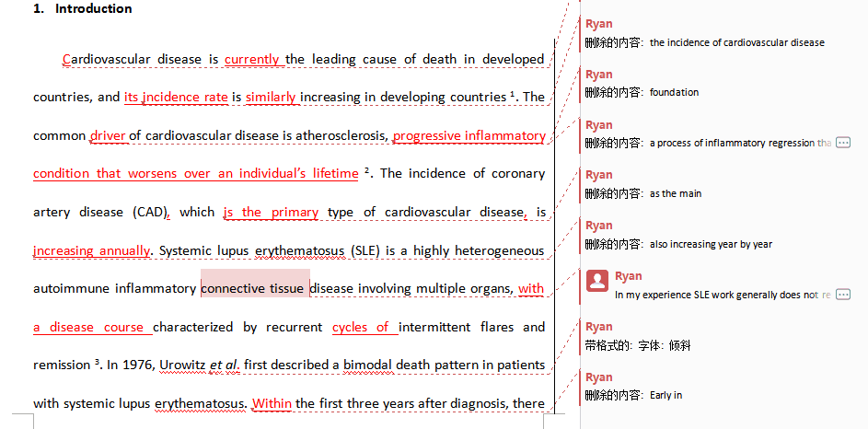Click the '(SLE)' abbreviation in the text

click(365, 251)
